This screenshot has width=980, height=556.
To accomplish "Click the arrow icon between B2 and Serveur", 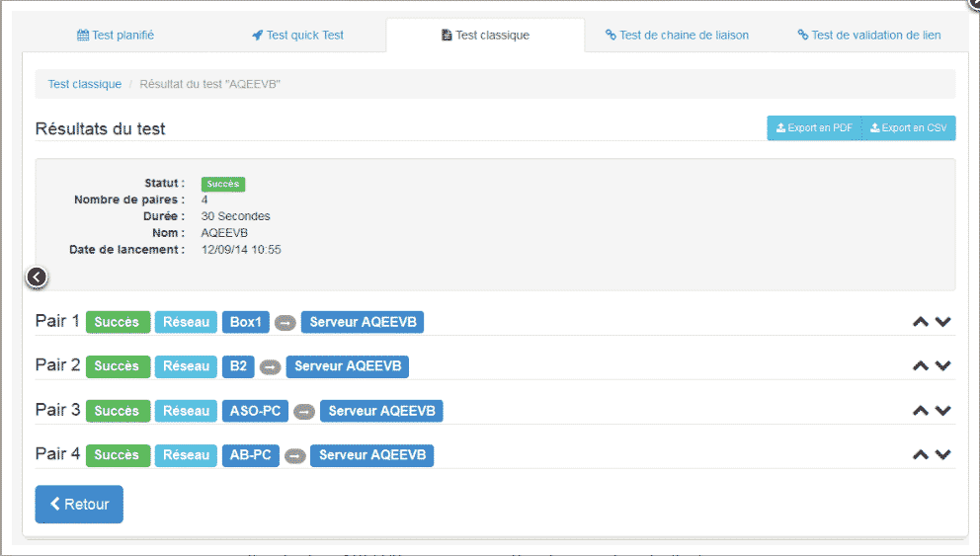I will pos(270,366).
